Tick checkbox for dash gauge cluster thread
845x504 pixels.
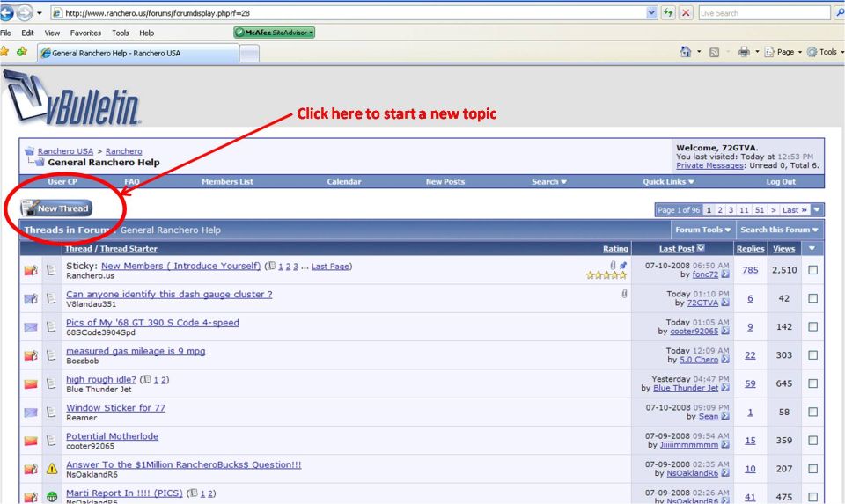812,298
